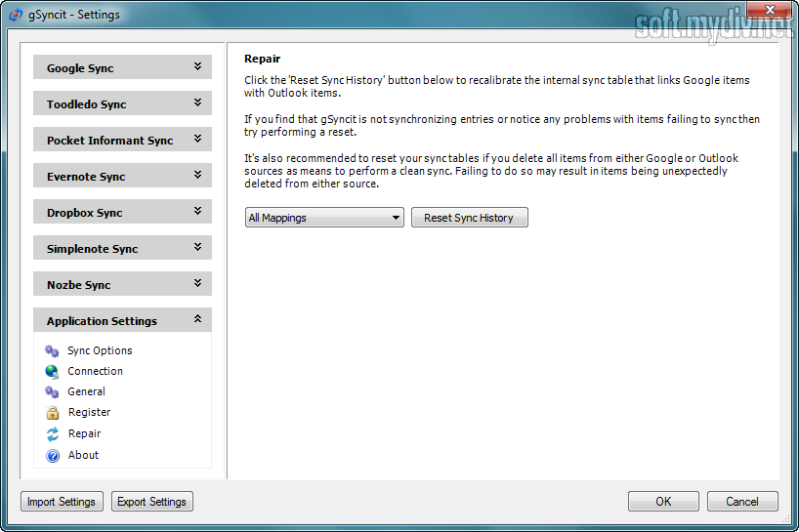The image size is (799, 532).
Task: Click the Connection globe icon
Action: pyautogui.click(x=53, y=371)
